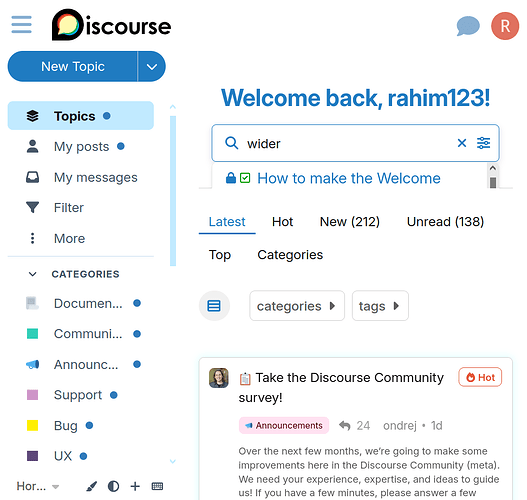Expand the tags filter dropdown
This screenshot has width=527, height=500.
tap(380, 306)
